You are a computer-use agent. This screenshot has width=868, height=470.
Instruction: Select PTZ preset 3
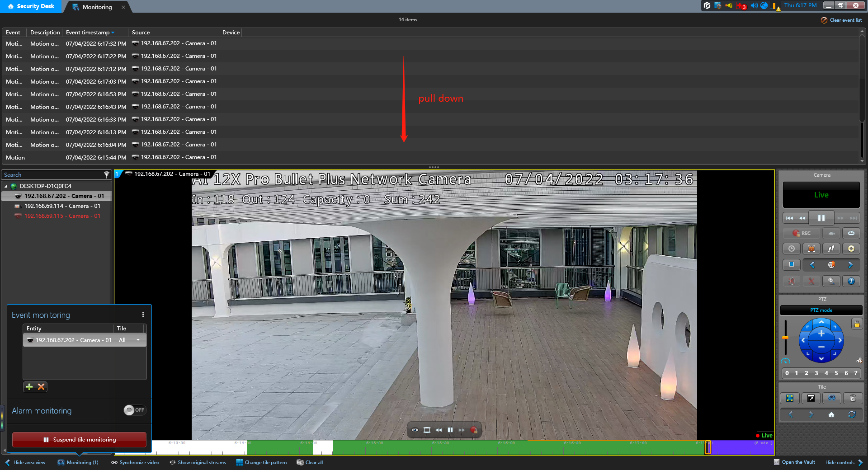[x=816, y=373]
